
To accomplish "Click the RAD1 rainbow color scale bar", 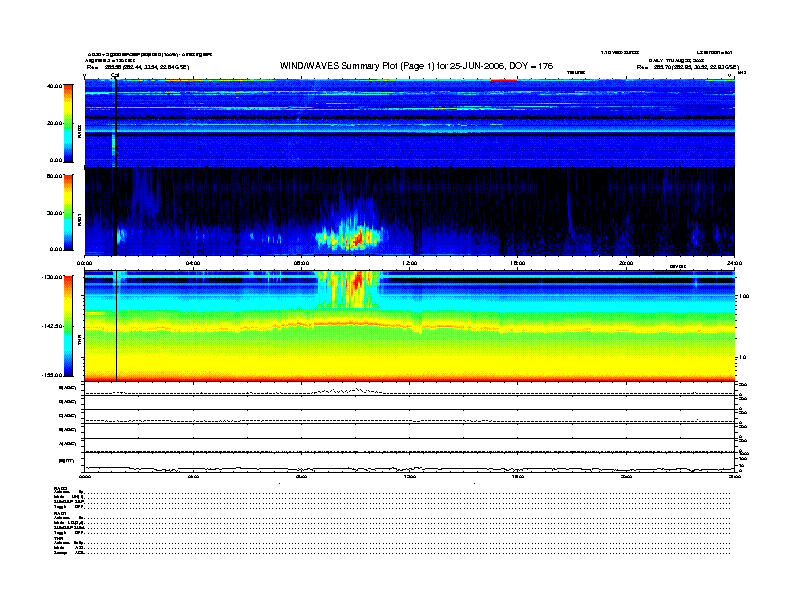I will pos(68,213).
